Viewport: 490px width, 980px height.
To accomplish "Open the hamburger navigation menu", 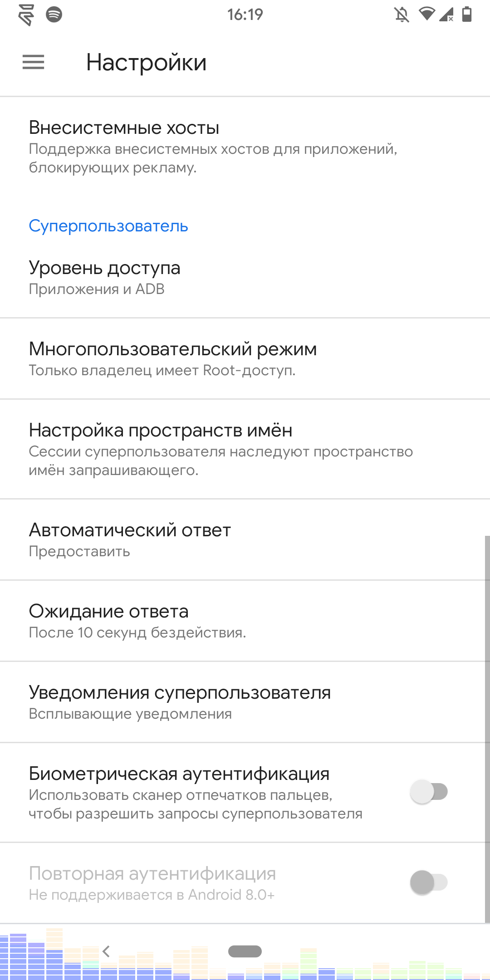I will coord(34,62).
